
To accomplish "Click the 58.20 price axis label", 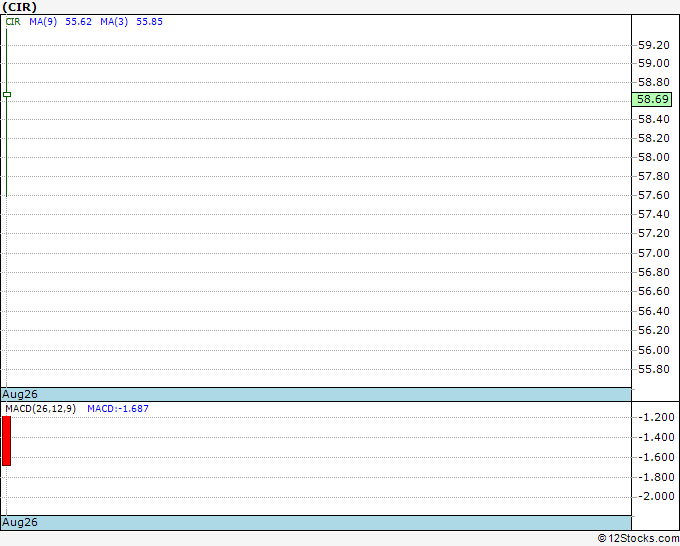I will [x=654, y=138].
